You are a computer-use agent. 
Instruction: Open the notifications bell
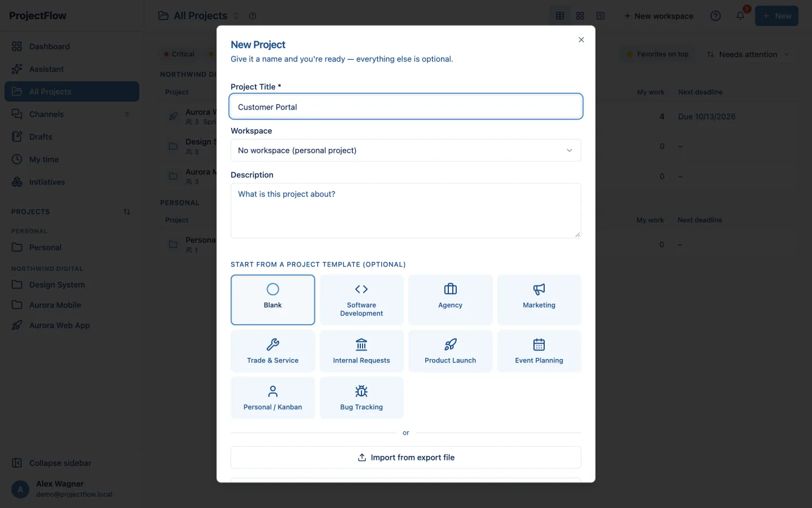[740, 16]
